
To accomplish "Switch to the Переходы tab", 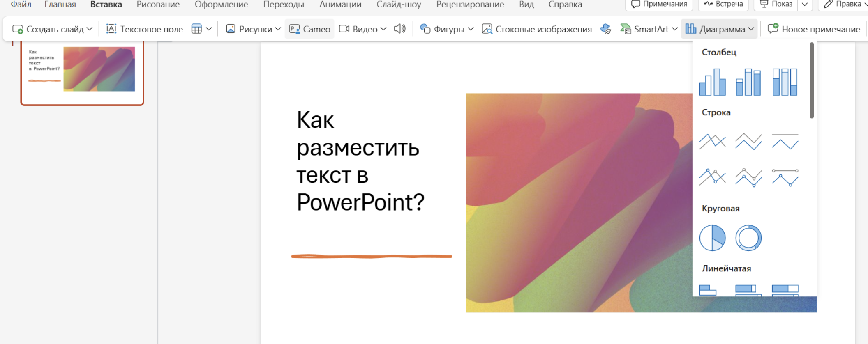I will (284, 5).
